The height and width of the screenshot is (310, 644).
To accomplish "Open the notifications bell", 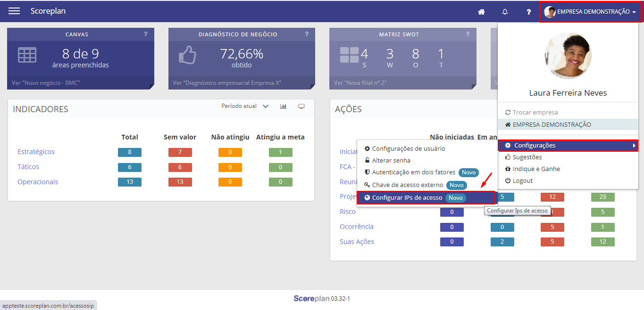I will point(505,12).
